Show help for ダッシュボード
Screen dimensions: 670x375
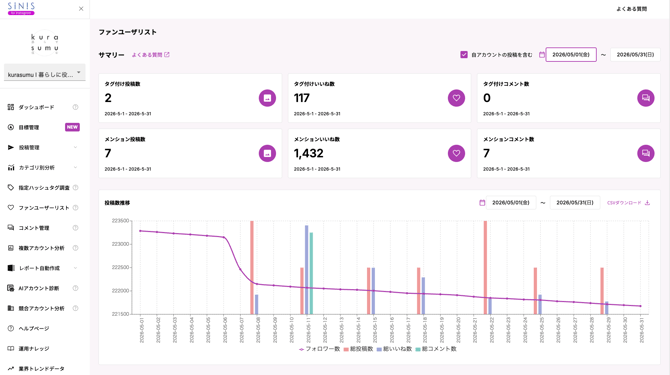(75, 107)
